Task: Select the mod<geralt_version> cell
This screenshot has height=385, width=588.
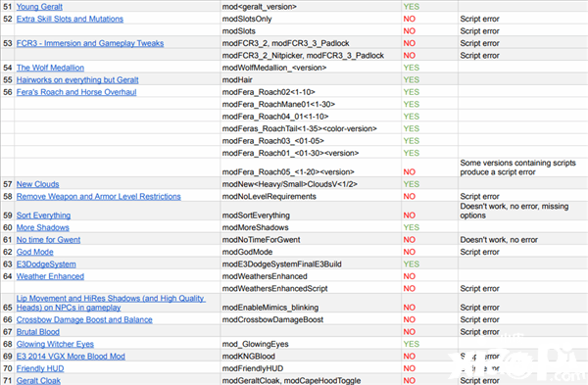Action: (x=311, y=7)
